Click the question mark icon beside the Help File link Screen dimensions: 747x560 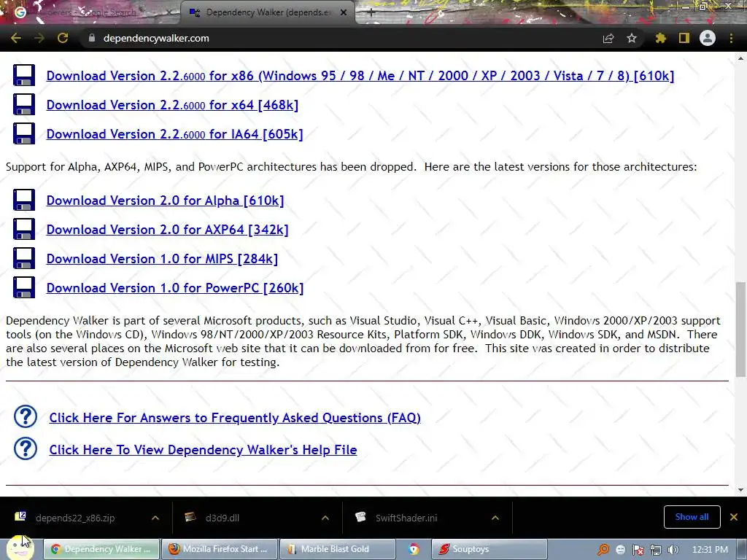coord(26,448)
